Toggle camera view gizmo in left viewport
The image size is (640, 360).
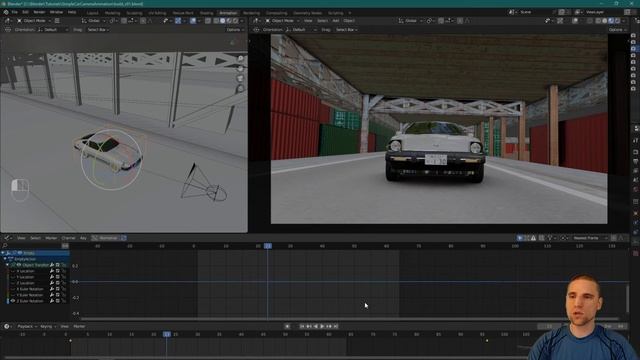click(240, 79)
